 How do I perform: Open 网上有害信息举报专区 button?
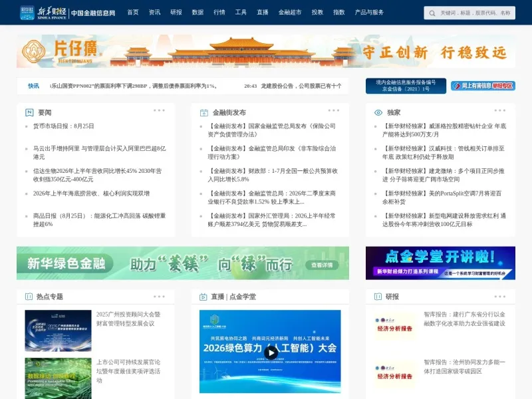(x=483, y=86)
